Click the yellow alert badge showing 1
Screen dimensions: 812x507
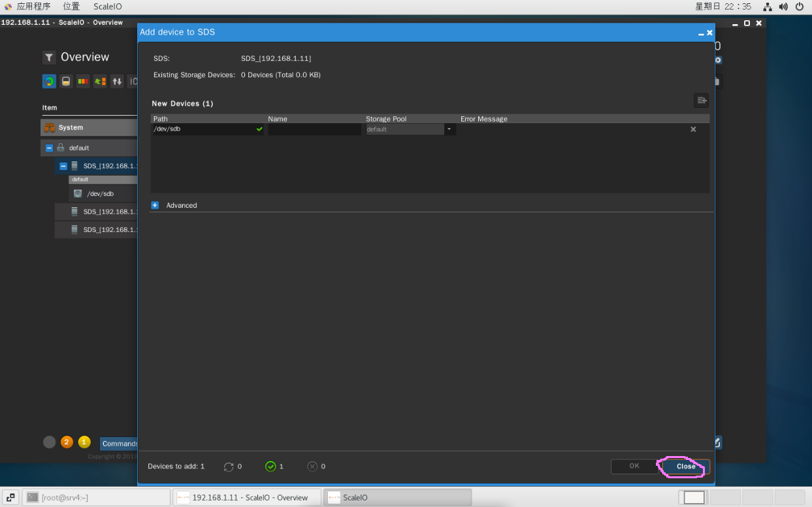[84, 442]
